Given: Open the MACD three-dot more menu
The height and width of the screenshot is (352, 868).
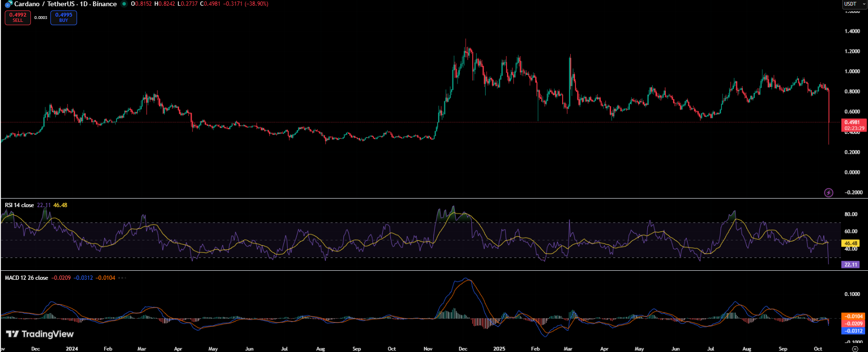Looking at the screenshot, I should [122, 278].
